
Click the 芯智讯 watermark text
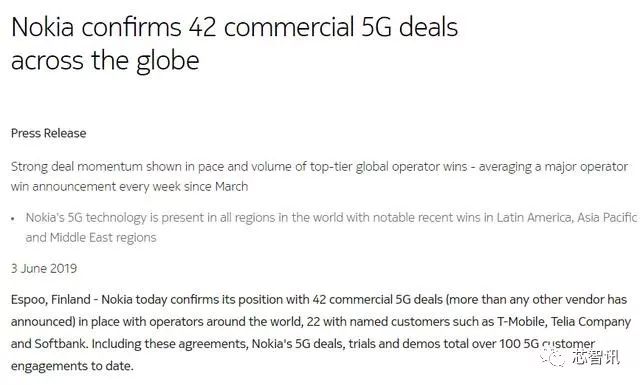[x=596, y=358]
